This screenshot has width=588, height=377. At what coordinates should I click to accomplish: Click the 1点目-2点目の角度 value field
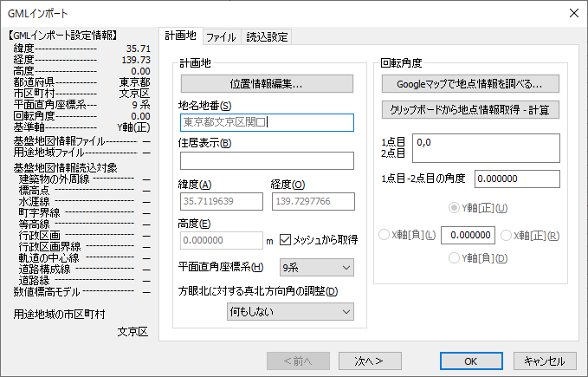tap(517, 179)
